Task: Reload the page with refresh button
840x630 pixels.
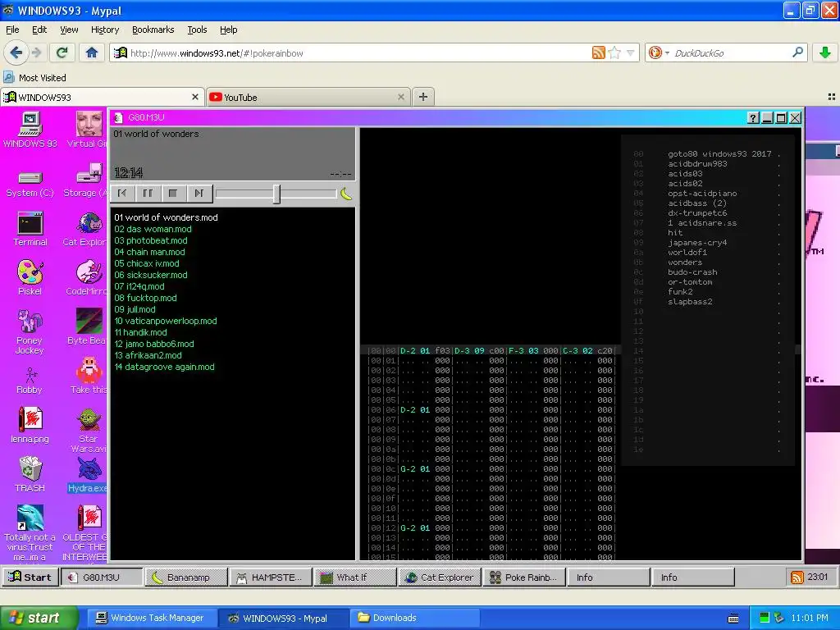Action: [x=62, y=52]
